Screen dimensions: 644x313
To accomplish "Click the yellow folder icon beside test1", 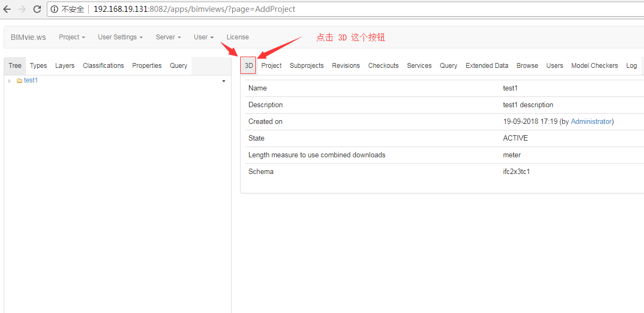I will tap(19, 80).
